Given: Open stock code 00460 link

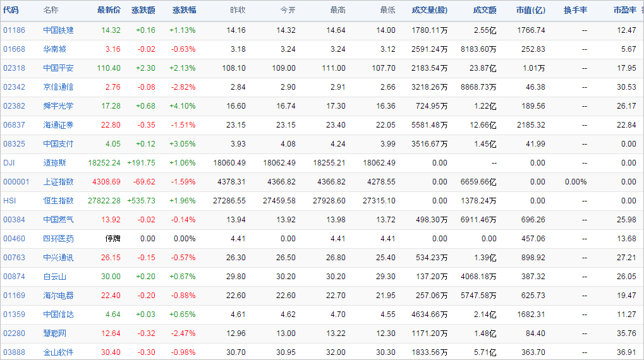Looking at the screenshot, I should pyautogui.click(x=14, y=239).
